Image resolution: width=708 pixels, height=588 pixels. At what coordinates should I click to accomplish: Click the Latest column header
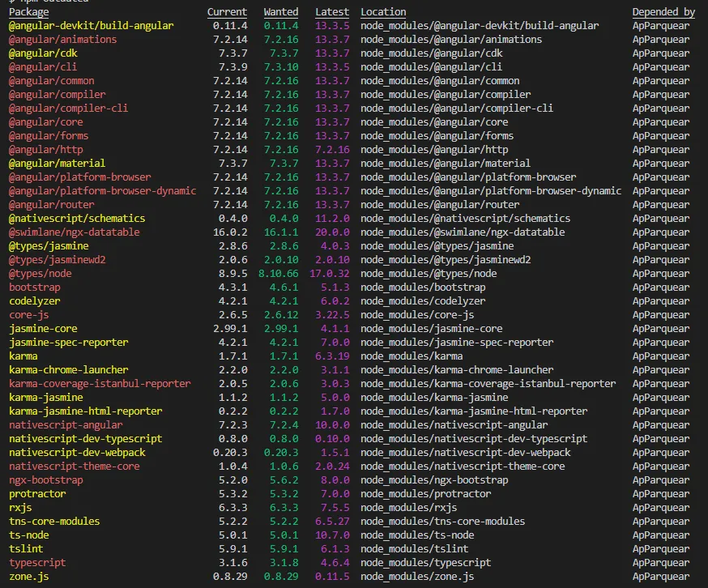click(x=332, y=12)
